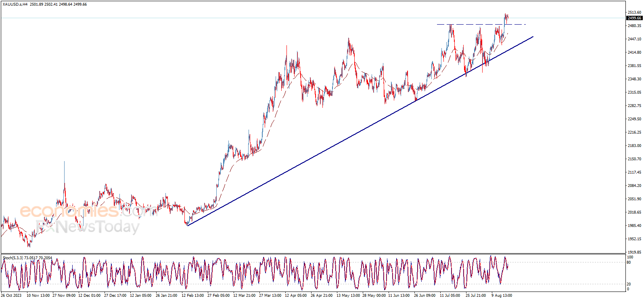644x300 pixels.
Task: Click the 27 Mar 13:00 time label
Action: [270, 296]
